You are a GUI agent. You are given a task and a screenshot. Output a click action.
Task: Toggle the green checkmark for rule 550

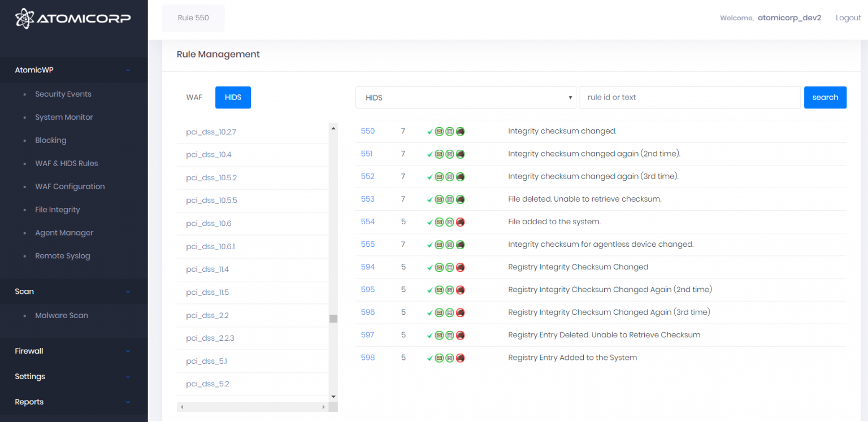pyautogui.click(x=430, y=131)
